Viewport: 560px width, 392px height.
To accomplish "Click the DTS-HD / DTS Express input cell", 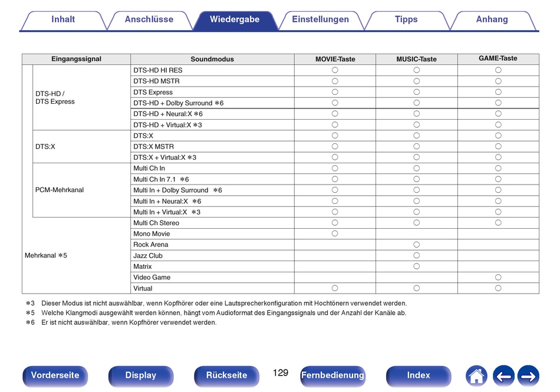I will [x=81, y=97].
